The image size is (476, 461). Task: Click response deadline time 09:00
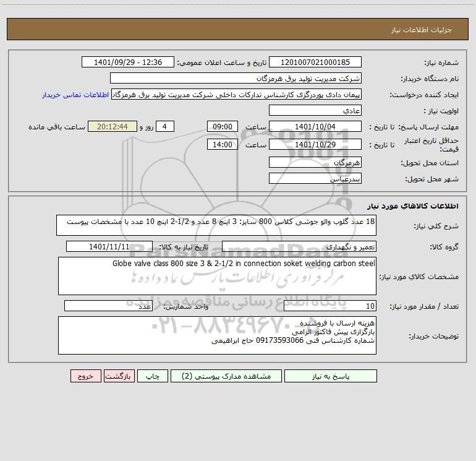222,126
